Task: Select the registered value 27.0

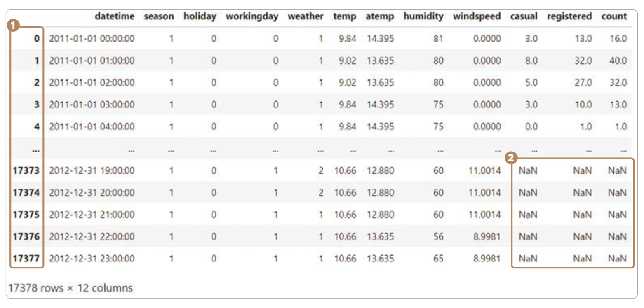Action: [583, 83]
